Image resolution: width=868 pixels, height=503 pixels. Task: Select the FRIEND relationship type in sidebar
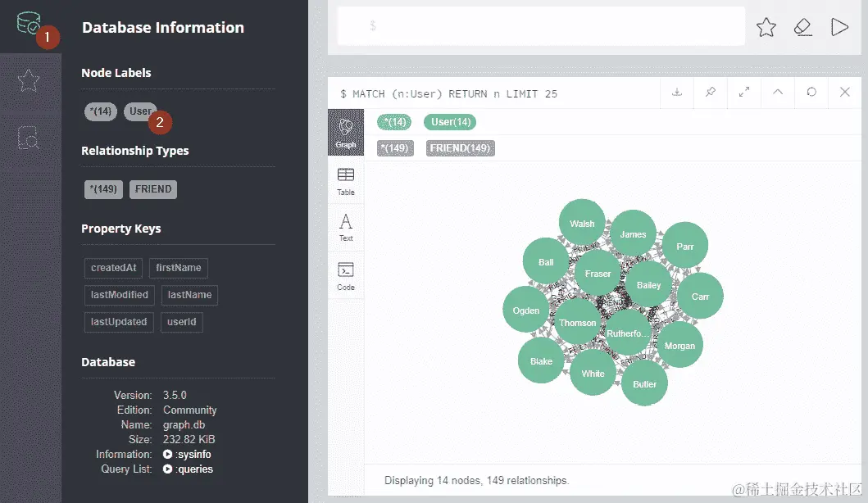(153, 189)
